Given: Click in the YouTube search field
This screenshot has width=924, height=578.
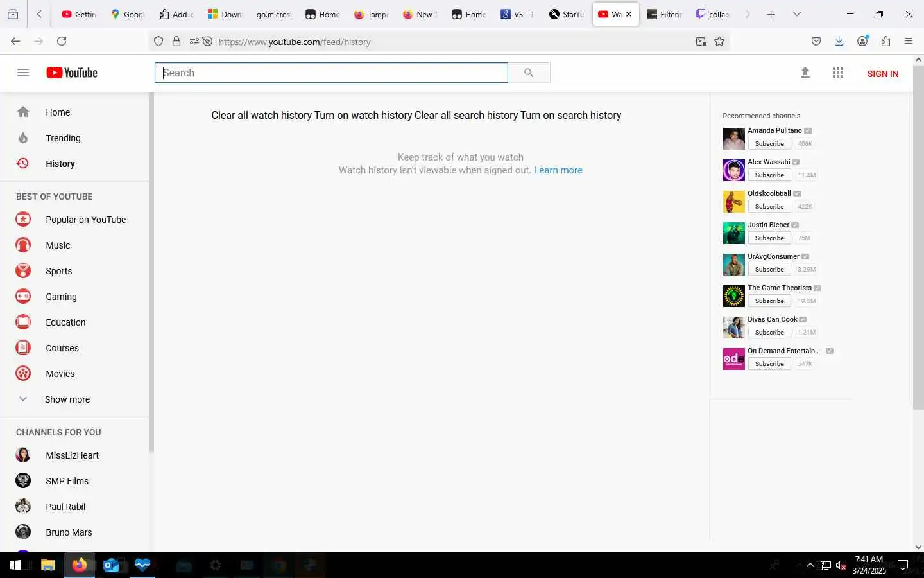Looking at the screenshot, I should click(x=331, y=73).
